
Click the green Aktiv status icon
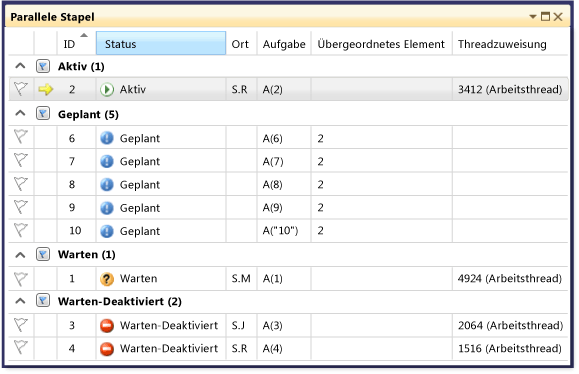point(107,89)
